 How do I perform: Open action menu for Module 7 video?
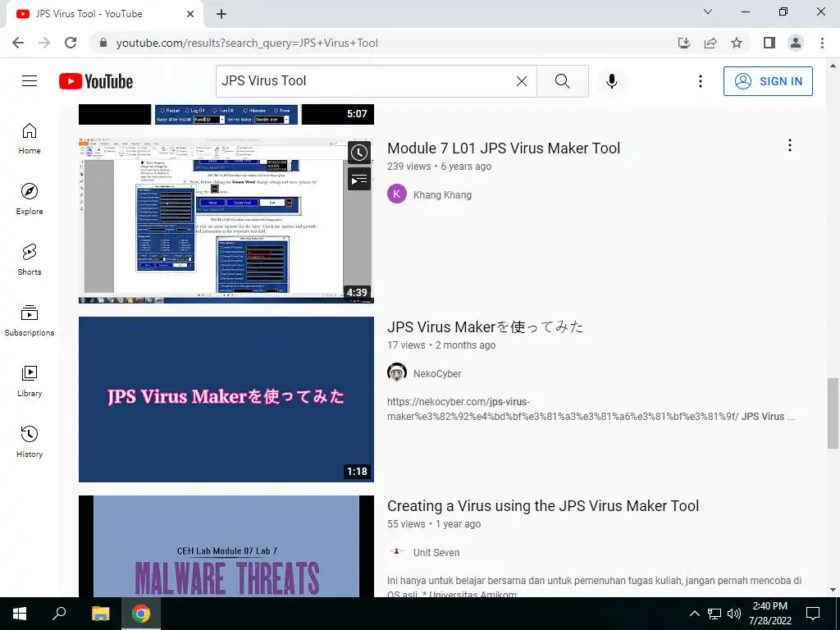790,145
